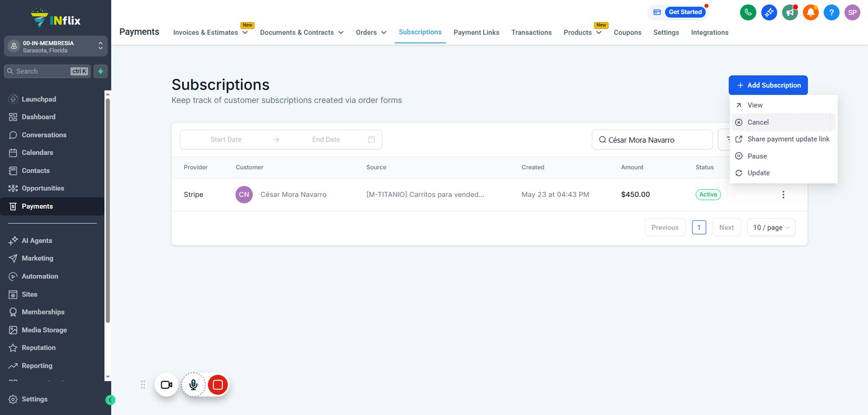Image resolution: width=868 pixels, height=415 pixels.
Task: Click the camera recording icon
Action: click(x=167, y=385)
